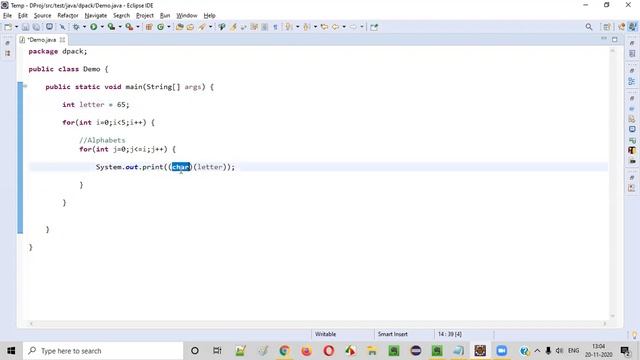The height and width of the screenshot is (360, 640).
Task: Click the Restore icon in left trim
Action: [7, 43]
